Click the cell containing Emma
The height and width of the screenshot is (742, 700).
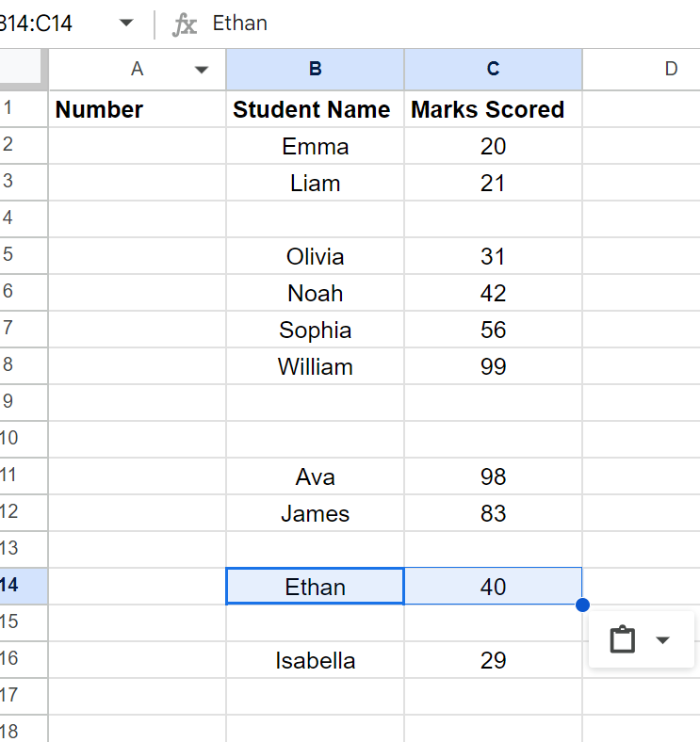(315, 146)
